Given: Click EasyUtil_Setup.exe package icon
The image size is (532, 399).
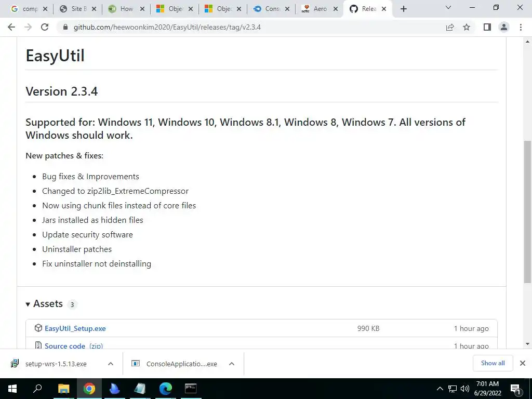Looking at the screenshot, I should (x=38, y=328).
